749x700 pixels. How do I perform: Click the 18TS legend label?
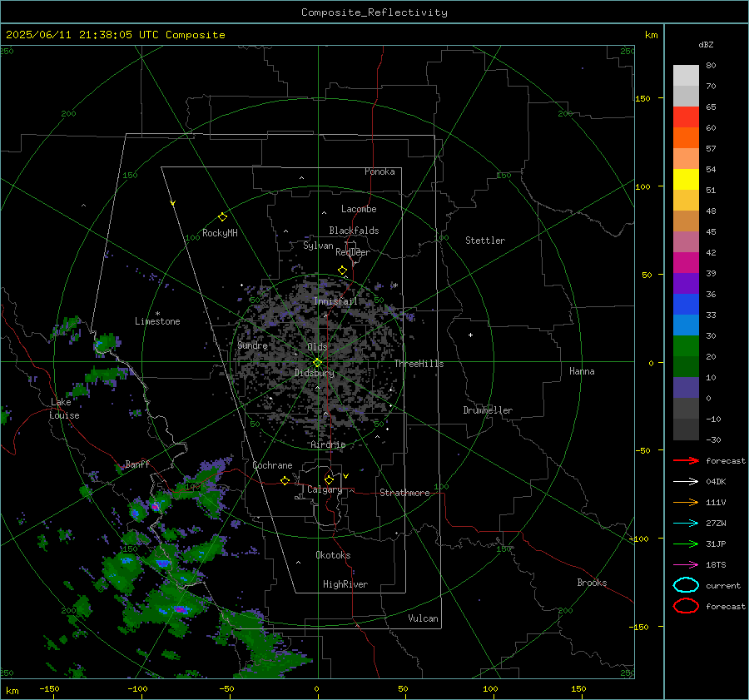coord(716,565)
